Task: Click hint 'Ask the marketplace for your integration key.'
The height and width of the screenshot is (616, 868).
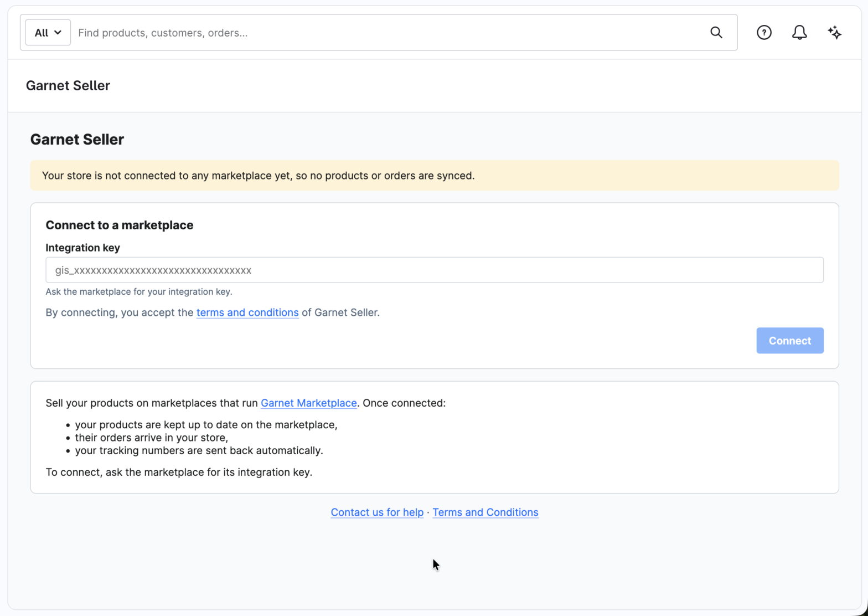Action: click(x=139, y=291)
